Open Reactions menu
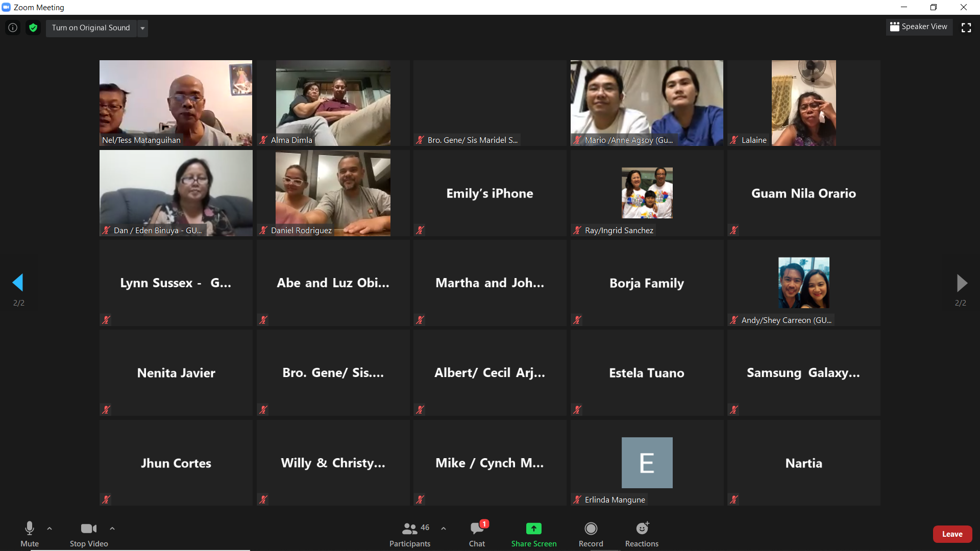This screenshot has height=551, width=980. tap(642, 534)
